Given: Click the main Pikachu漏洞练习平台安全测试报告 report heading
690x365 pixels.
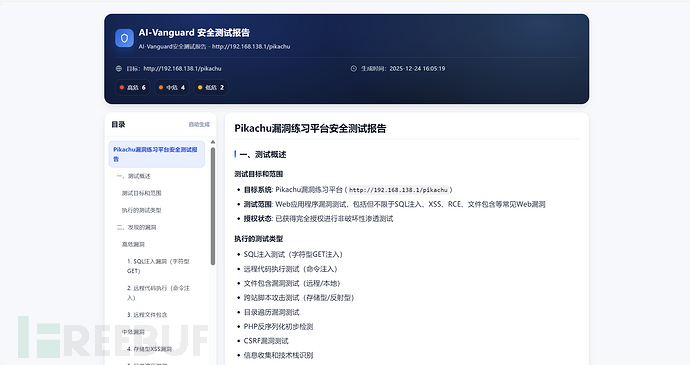Looking at the screenshot, I should 310,129.
